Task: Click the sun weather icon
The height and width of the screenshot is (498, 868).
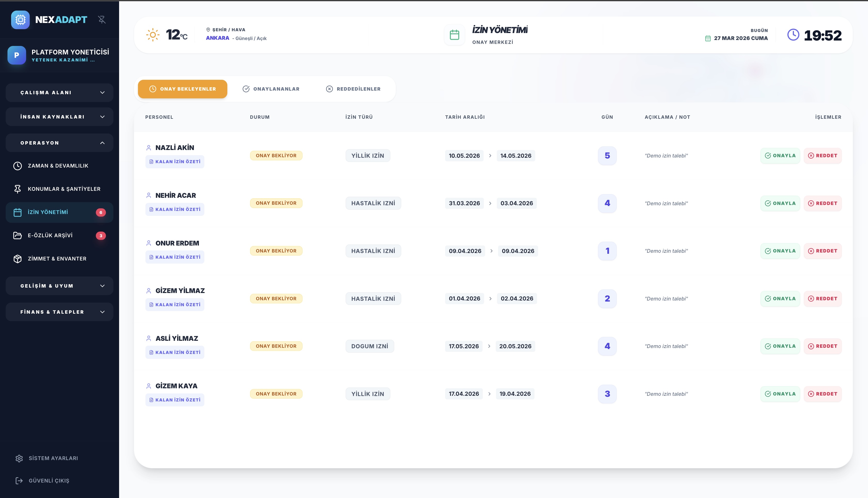Action: tap(153, 35)
